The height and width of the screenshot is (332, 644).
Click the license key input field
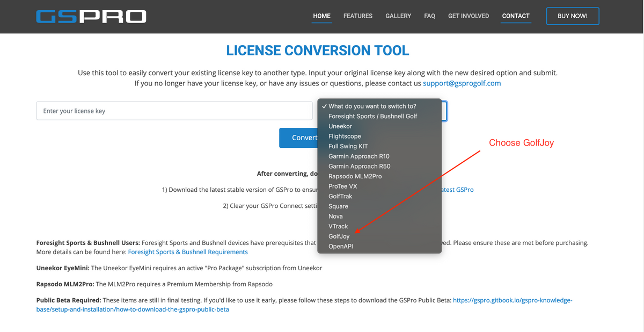(174, 111)
